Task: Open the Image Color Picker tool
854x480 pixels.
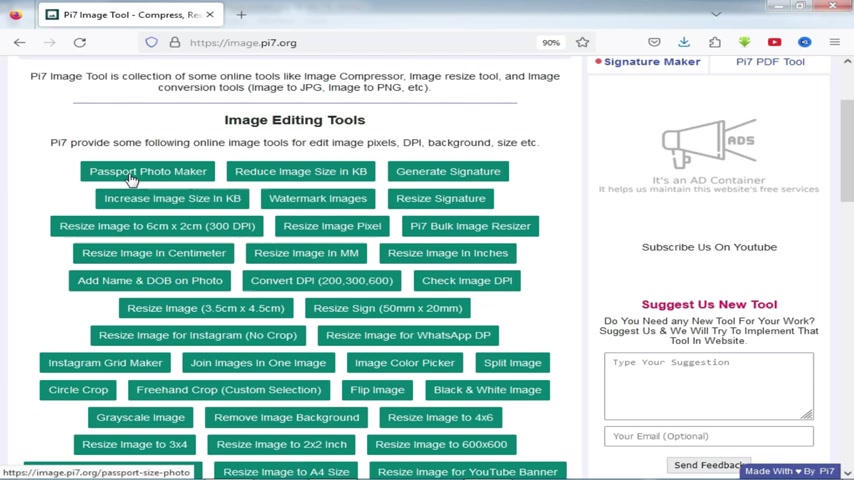Action: (x=405, y=363)
